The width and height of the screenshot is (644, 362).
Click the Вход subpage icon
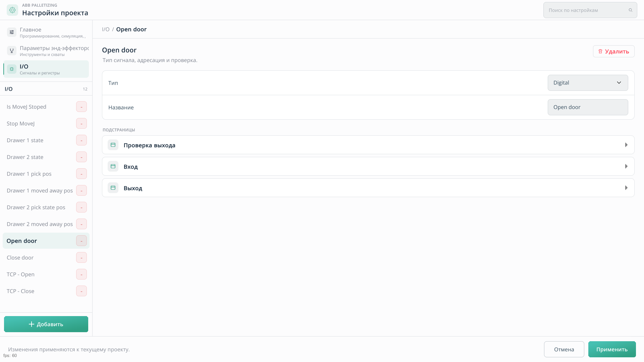[113, 166]
